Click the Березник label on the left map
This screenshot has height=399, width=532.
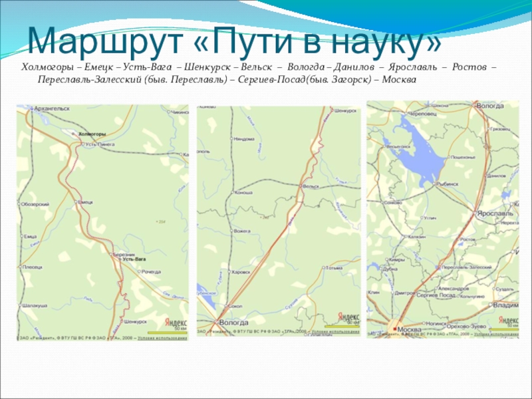coord(124,255)
